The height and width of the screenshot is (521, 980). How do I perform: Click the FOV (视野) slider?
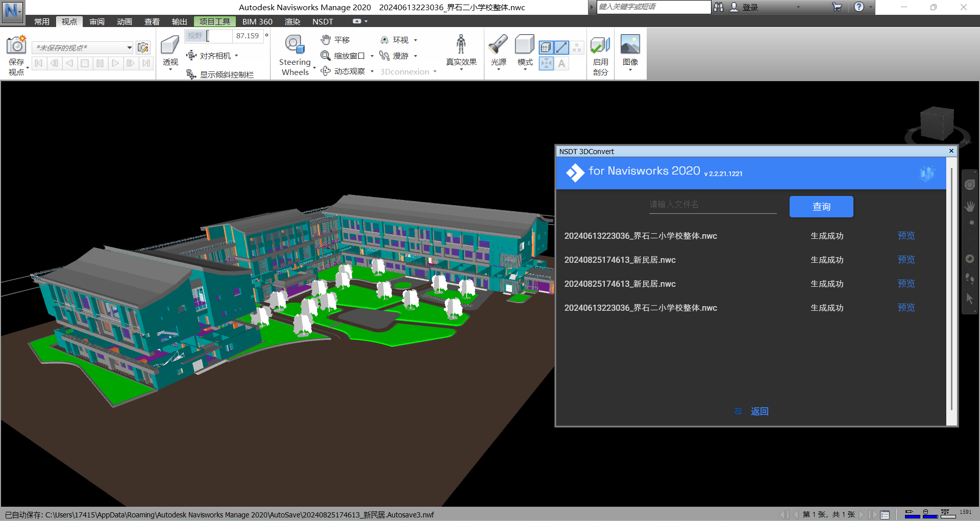pyautogui.click(x=208, y=36)
